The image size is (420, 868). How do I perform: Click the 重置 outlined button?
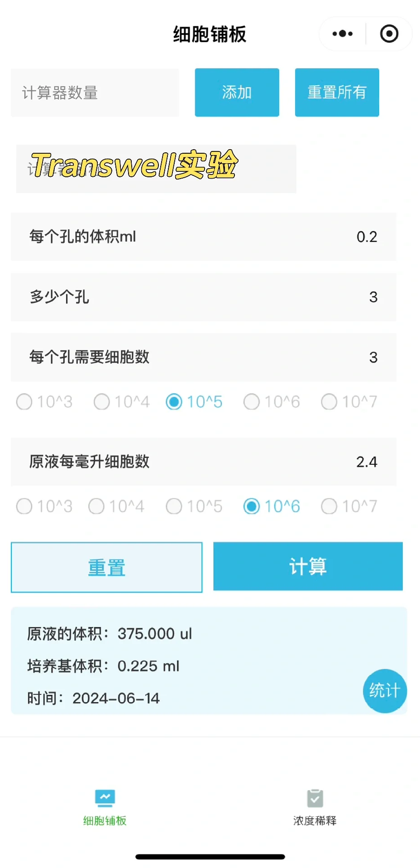point(106,567)
